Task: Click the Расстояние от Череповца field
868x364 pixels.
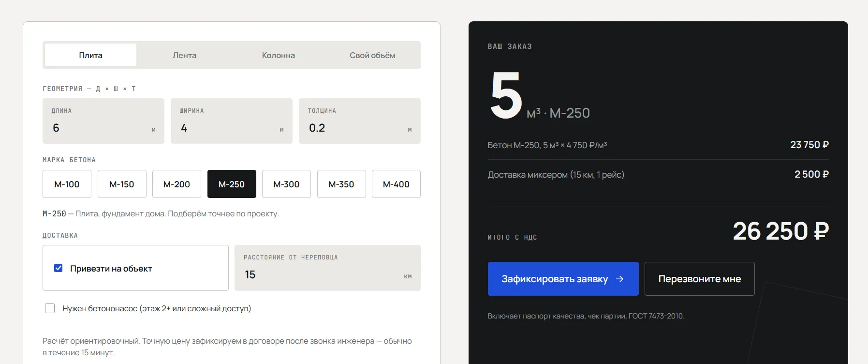Action: (327, 268)
